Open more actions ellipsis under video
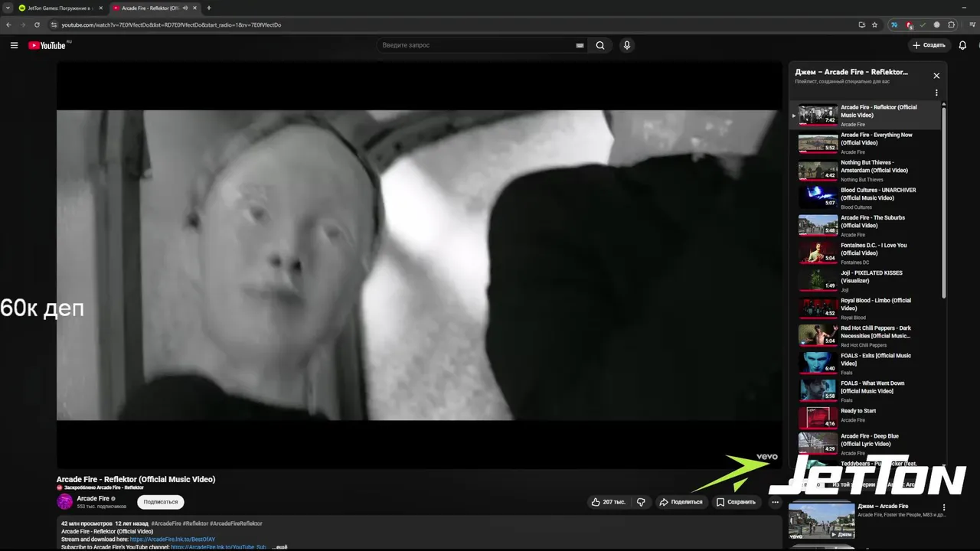This screenshot has height=551, width=980. click(775, 502)
